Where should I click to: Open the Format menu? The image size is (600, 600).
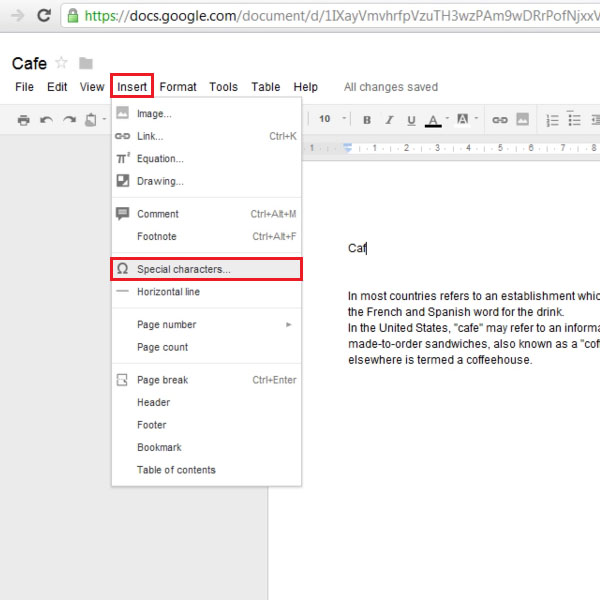click(x=178, y=87)
